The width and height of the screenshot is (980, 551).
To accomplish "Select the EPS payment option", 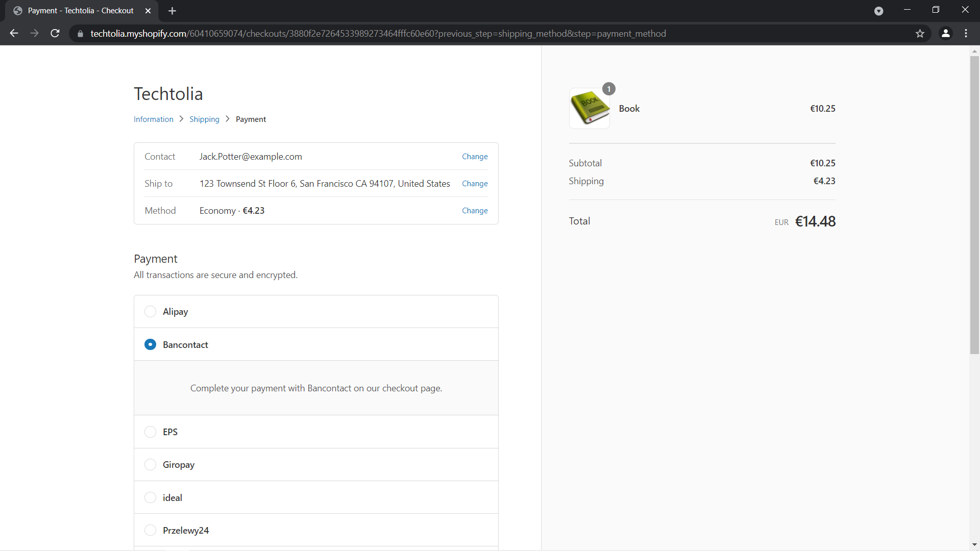I will click(150, 432).
